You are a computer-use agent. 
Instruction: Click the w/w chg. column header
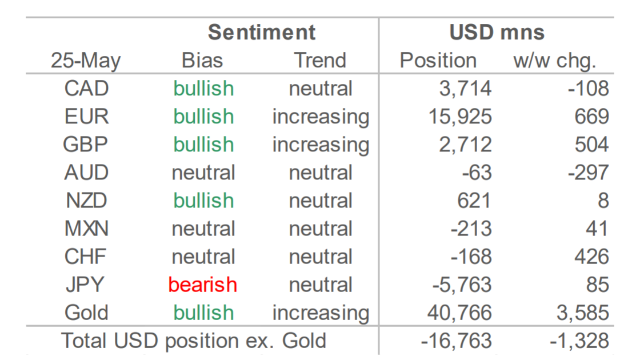click(x=555, y=61)
